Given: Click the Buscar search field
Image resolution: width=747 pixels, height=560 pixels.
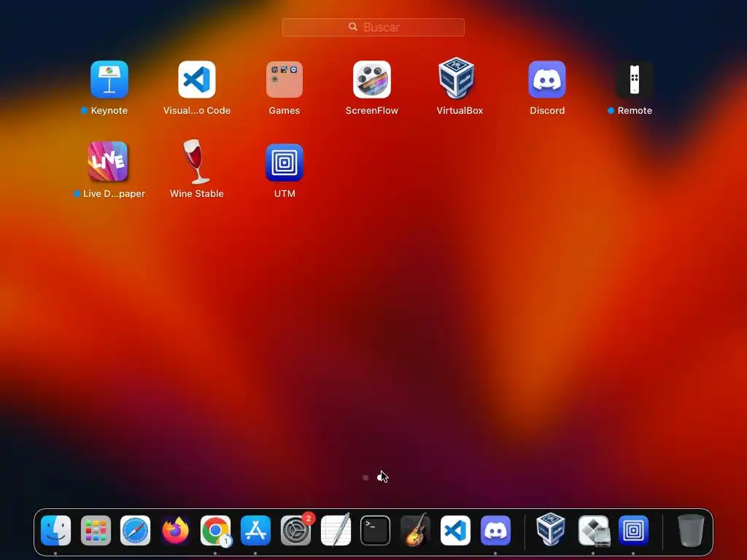Looking at the screenshot, I should tap(373, 27).
